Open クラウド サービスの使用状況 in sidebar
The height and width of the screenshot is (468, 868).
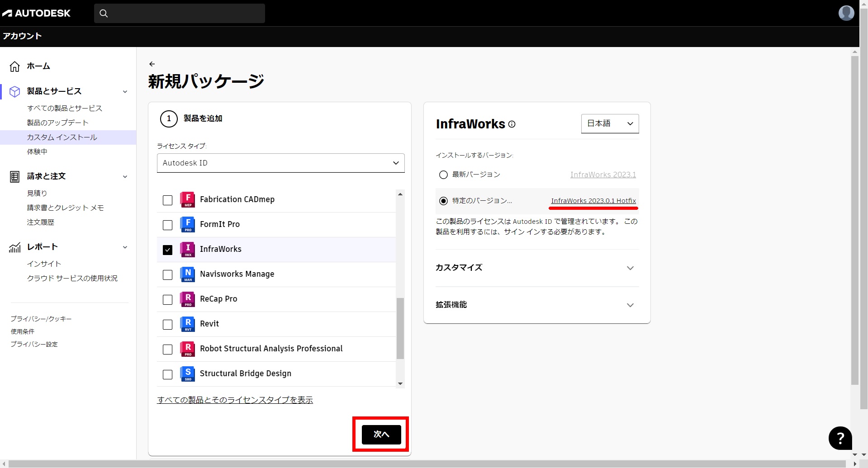click(x=72, y=278)
